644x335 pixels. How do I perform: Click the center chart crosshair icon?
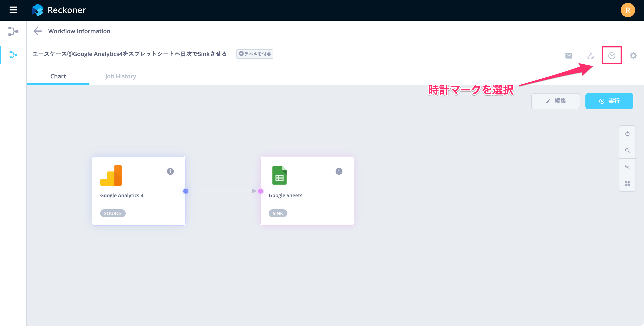627,134
